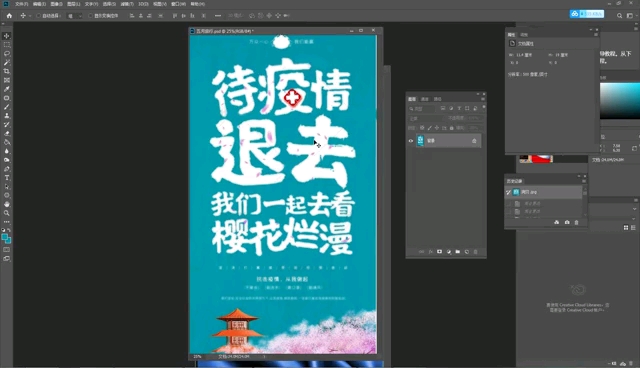Toggle lock position icon in Layers panel
Image resolution: width=640 pixels, height=368 pixels.
click(437, 128)
